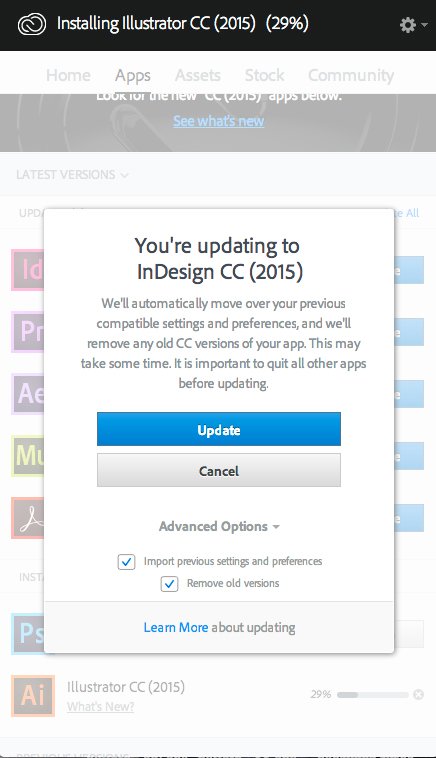Screen dimensions: 436x758
Task: Open the Latest Versions dropdown
Action: point(72,175)
